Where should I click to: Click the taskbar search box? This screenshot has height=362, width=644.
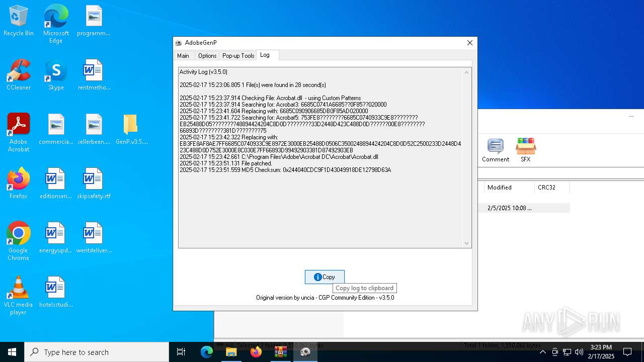pos(97,352)
